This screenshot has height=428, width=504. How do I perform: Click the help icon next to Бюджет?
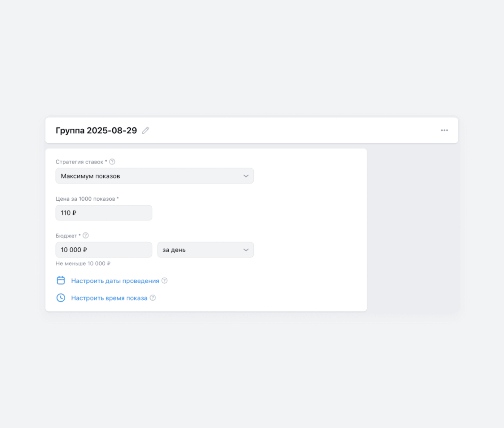(86, 235)
